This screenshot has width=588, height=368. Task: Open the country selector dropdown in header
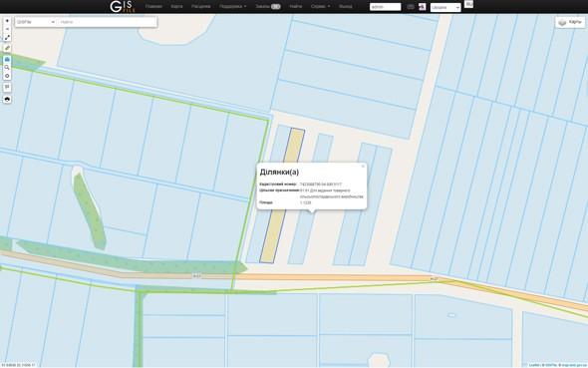tap(445, 7)
